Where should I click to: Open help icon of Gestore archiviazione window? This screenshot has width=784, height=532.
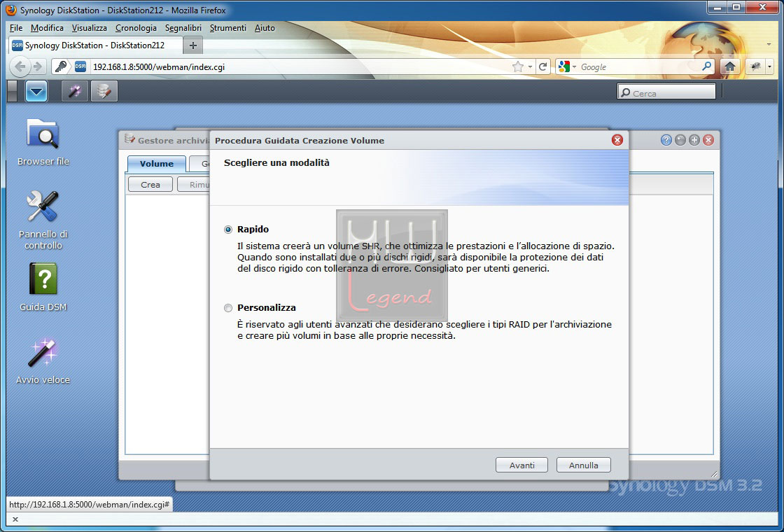tap(666, 141)
